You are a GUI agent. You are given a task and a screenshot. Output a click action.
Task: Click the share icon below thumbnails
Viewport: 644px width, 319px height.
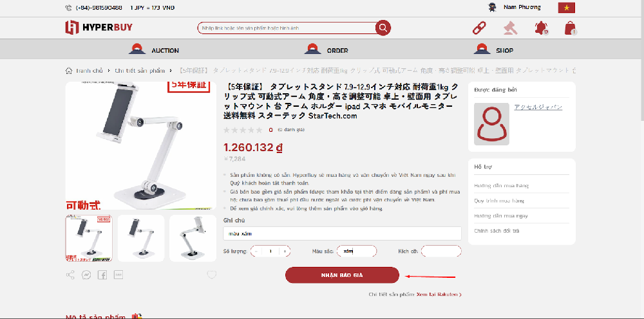[70, 275]
